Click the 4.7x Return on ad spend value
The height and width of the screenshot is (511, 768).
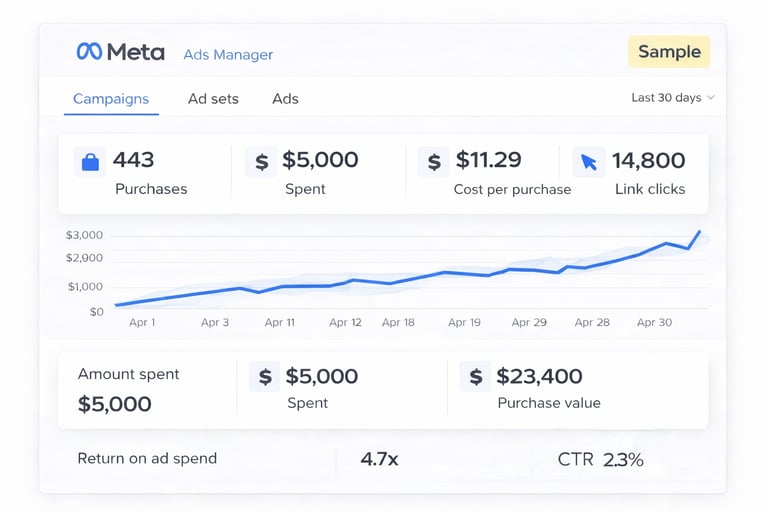click(x=380, y=460)
